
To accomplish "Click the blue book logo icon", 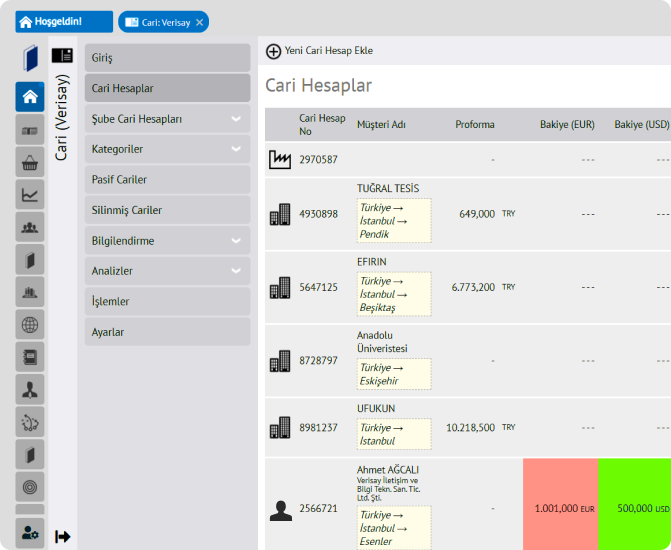I will pos(30,58).
